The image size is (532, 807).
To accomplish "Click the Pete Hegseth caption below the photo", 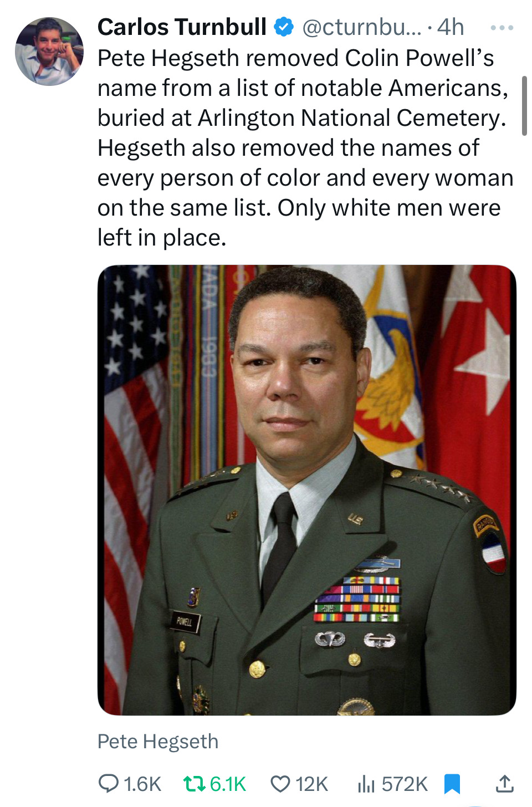I will pos(158,742).
